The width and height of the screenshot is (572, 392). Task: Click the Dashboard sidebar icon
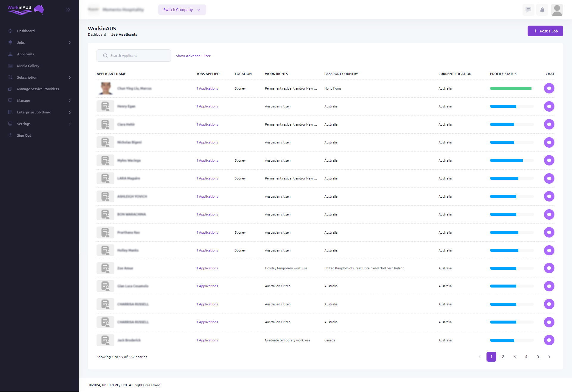(x=10, y=30)
